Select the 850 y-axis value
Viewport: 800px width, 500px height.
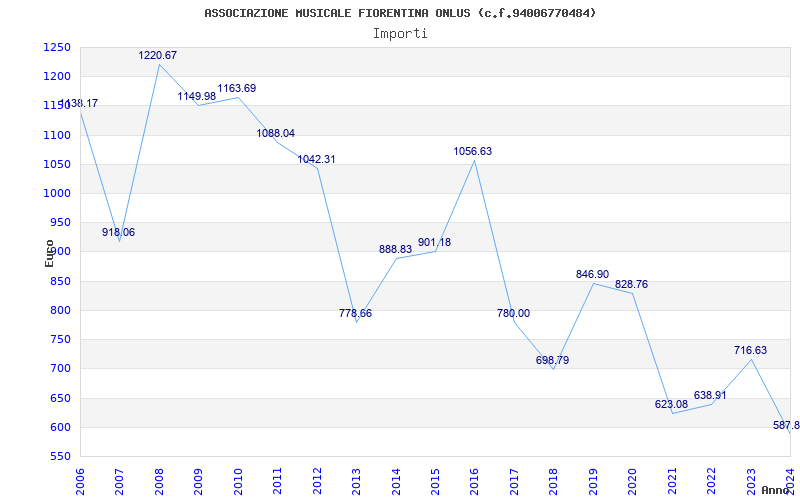pyautogui.click(x=60, y=281)
